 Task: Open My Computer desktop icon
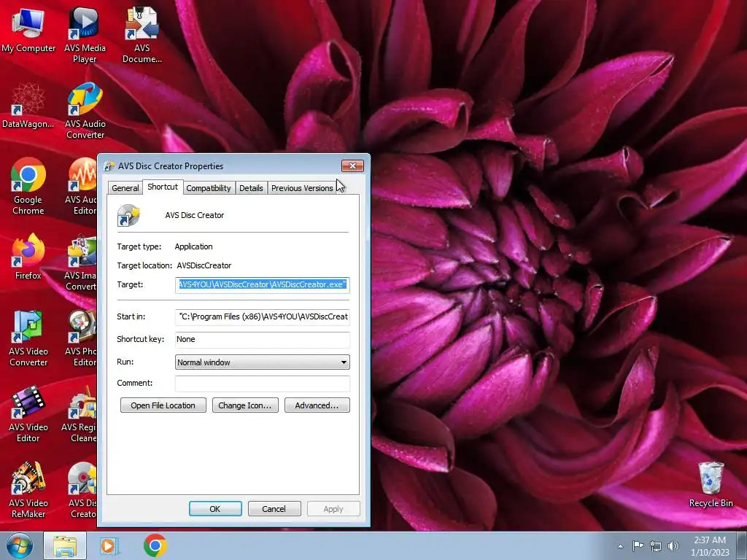[28, 31]
